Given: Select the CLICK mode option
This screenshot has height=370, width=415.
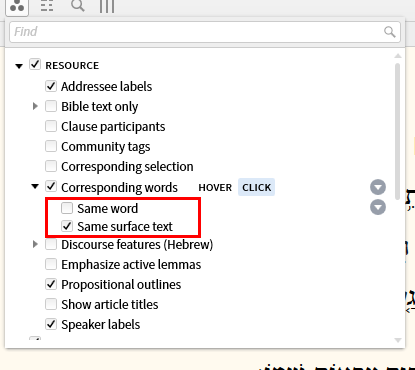Looking at the screenshot, I should (x=256, y=187).
